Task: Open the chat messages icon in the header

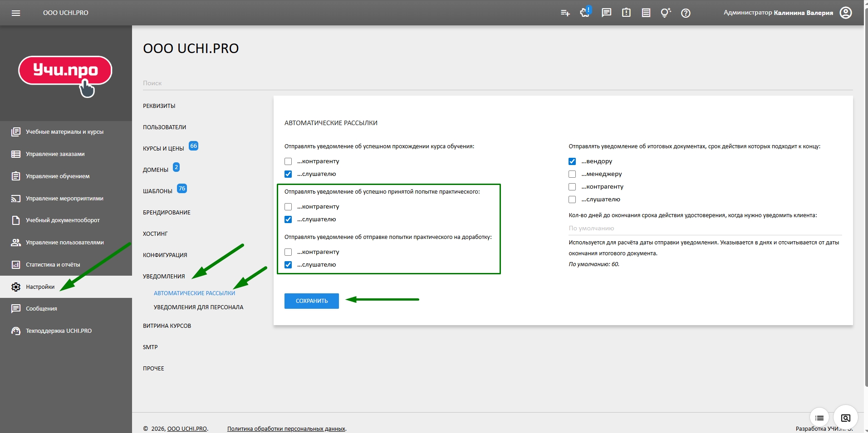Action: tap(606, 13)
